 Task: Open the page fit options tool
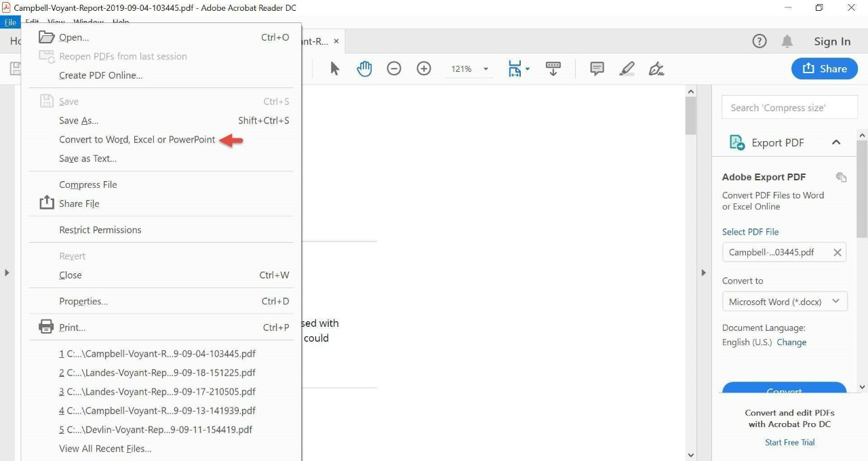515,68
